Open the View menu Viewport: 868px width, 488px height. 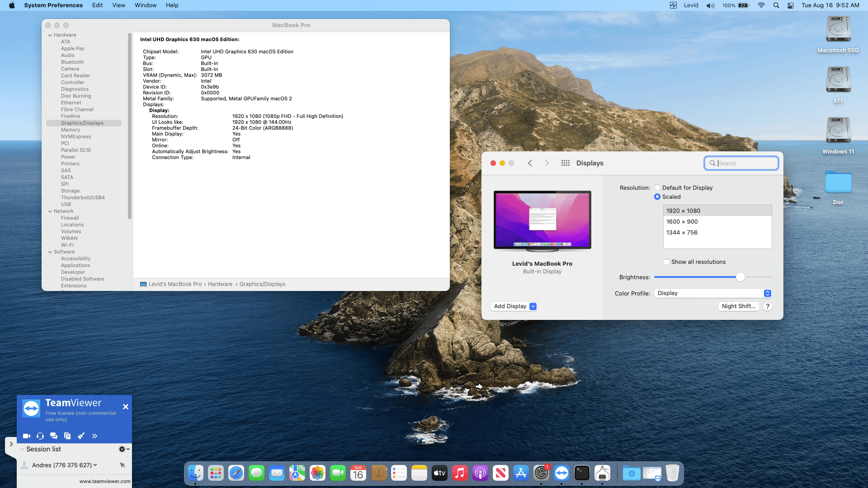click(118, 5)
